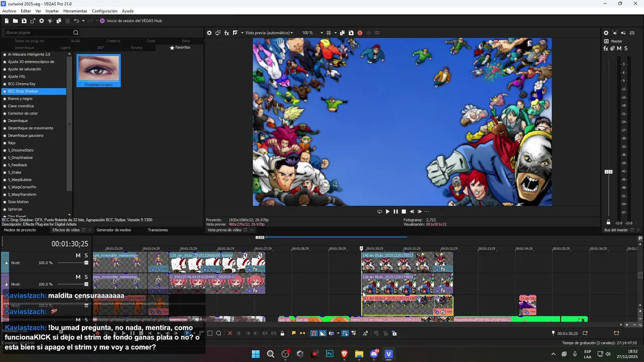Image resolution: width=644 pixels, height=362 pixels.
Task: Switch to the Favoritos plugin category
Action: 180,47
